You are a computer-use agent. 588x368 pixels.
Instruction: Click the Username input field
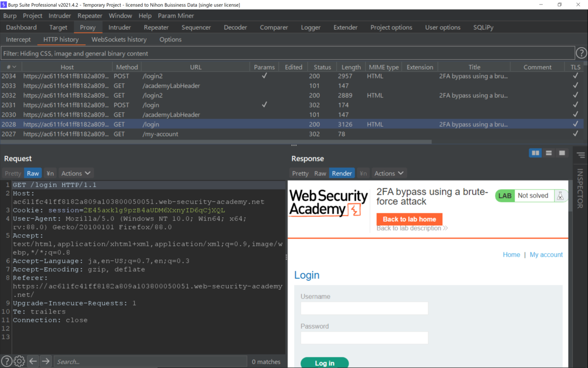coord(365,308)
